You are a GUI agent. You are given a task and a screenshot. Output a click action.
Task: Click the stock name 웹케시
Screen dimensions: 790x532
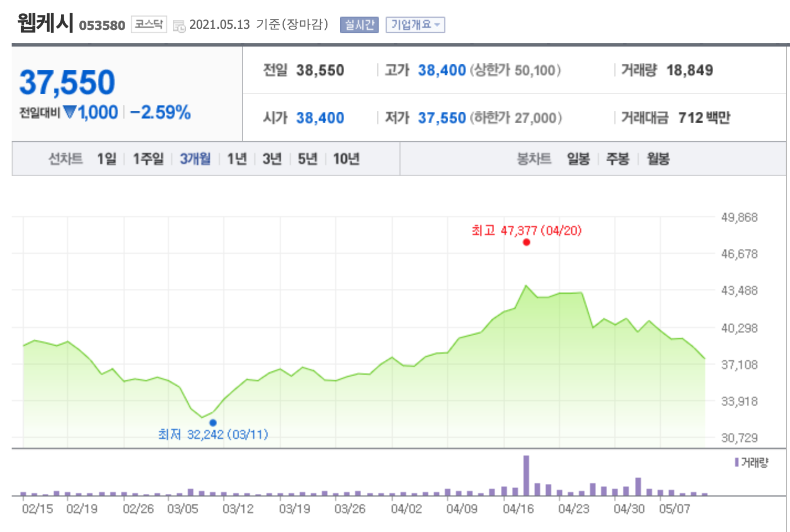[x=45, y=23]
